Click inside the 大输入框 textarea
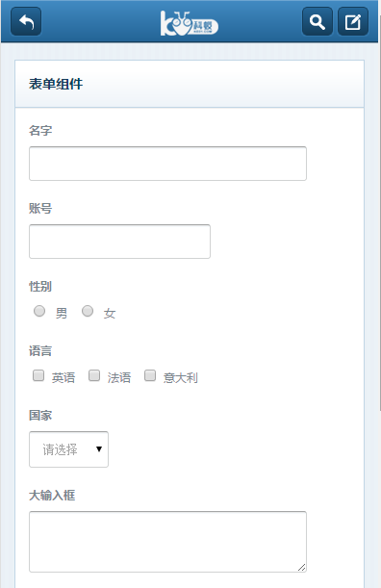381x588 pixels. (x=167, y=542)
